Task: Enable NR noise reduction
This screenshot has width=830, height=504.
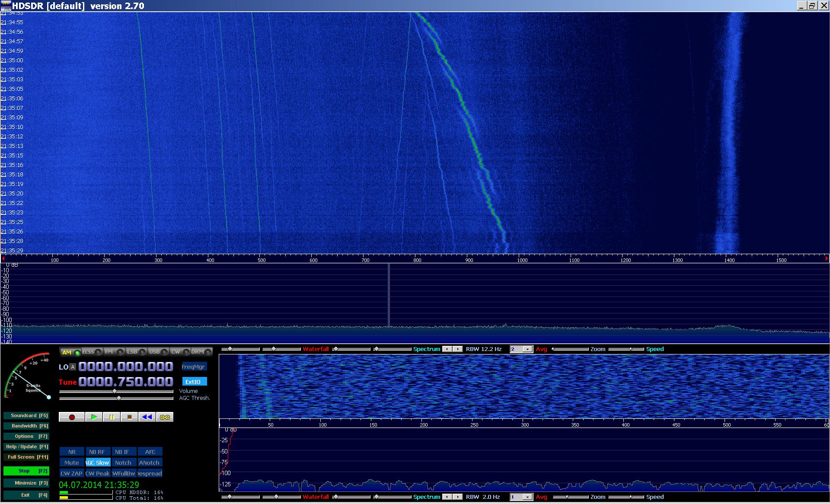Action: click(x=72, y=452)
